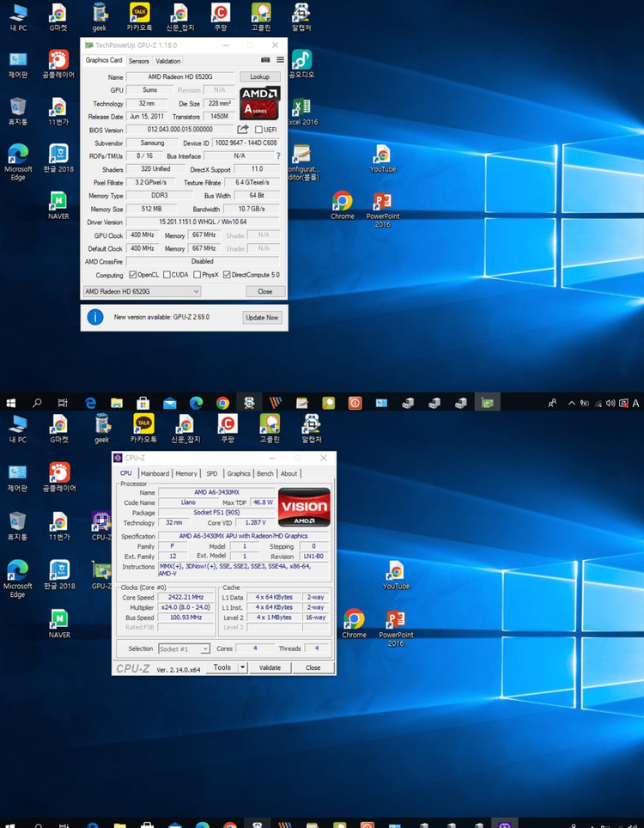Open the CPU-Z desktop shortcut icon
The height and width of the screenshot is (828, 644).
(x=101, y=521)
